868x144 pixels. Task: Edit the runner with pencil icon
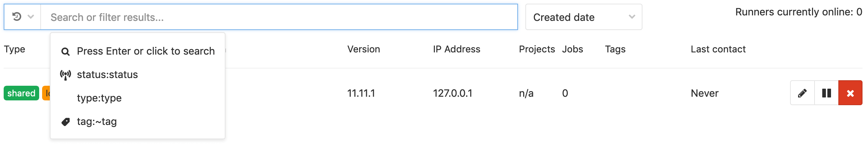click(x=802, y=93)
